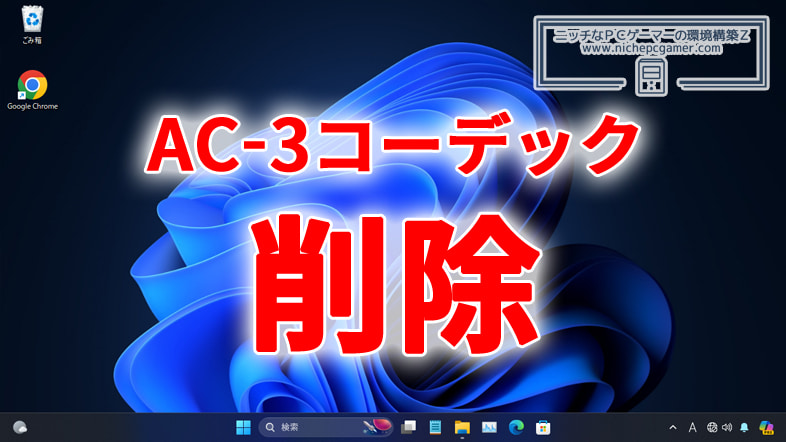Open the photo/monitor app on taskbar
The width and height of the screenshot is (786, 442).
pyautogui.click(x=489, y=427)
